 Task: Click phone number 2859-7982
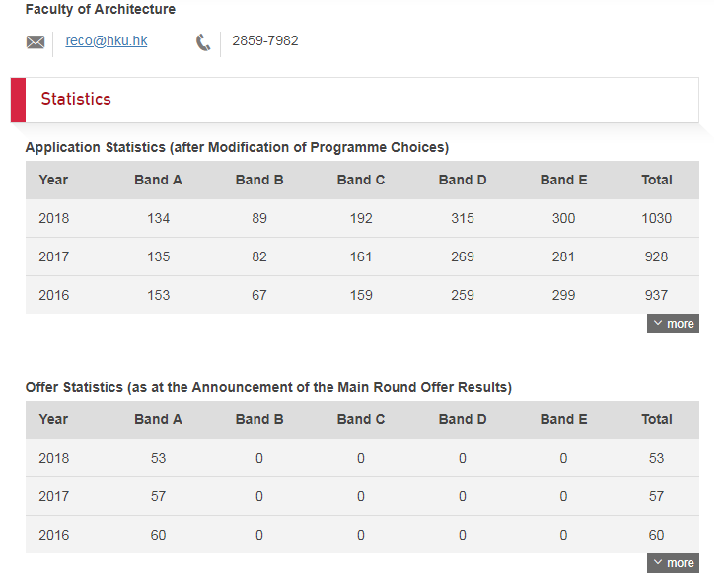[x=265, y=40]
